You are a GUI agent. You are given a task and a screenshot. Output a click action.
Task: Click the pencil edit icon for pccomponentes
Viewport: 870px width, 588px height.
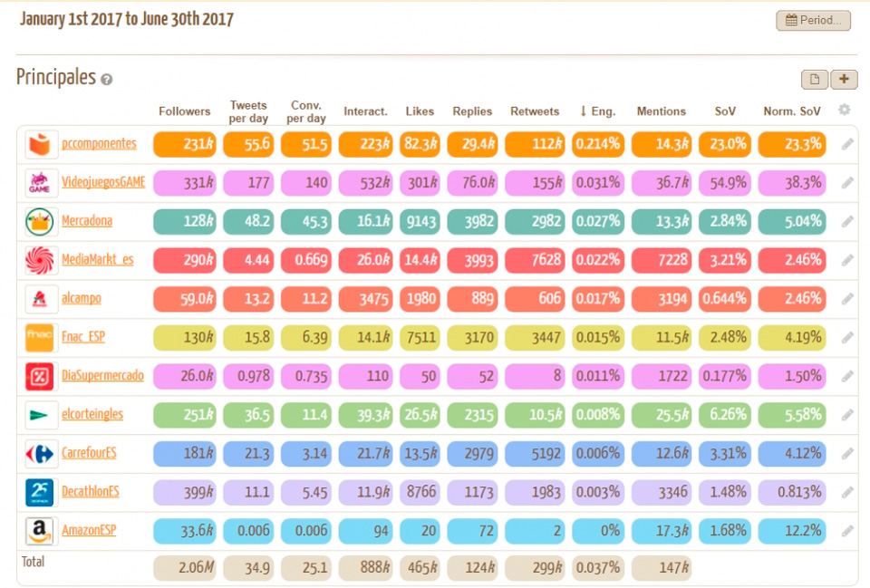(x=847, y=144)
